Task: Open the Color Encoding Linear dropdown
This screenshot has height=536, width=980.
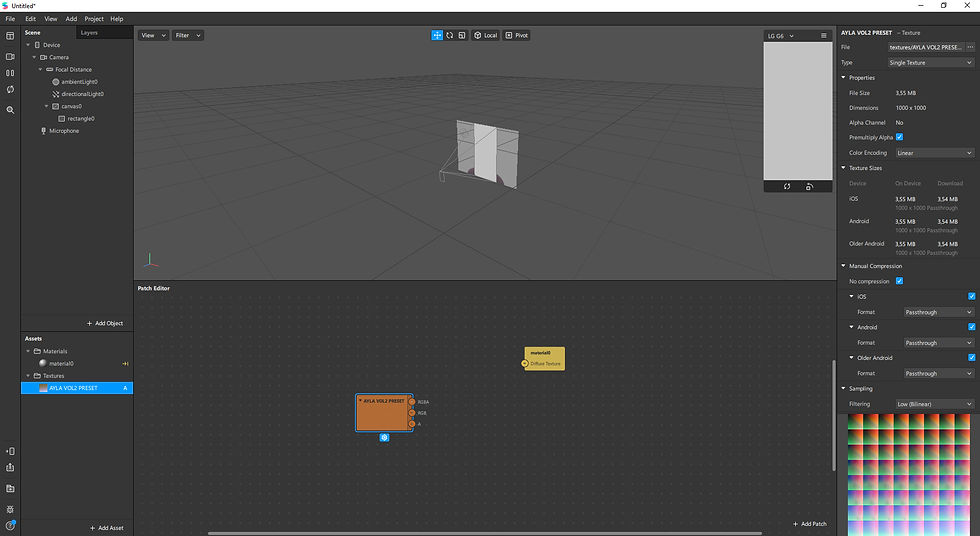Action: pyautogui.click(x=934, y=153)
